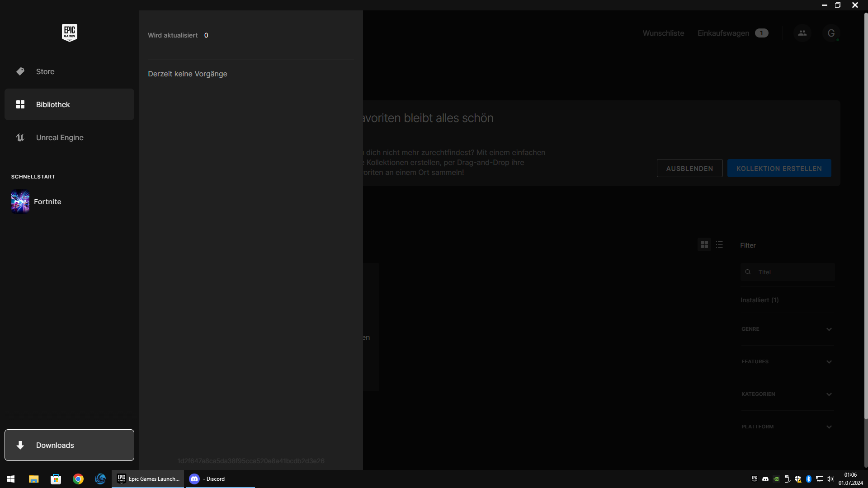Click the Downloads arrow icon

[x=20, y=445]
